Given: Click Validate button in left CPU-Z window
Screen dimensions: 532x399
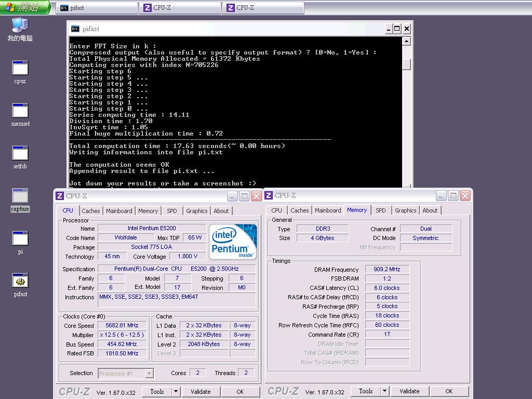Looking at the screenshot, I should click(201, 392).
